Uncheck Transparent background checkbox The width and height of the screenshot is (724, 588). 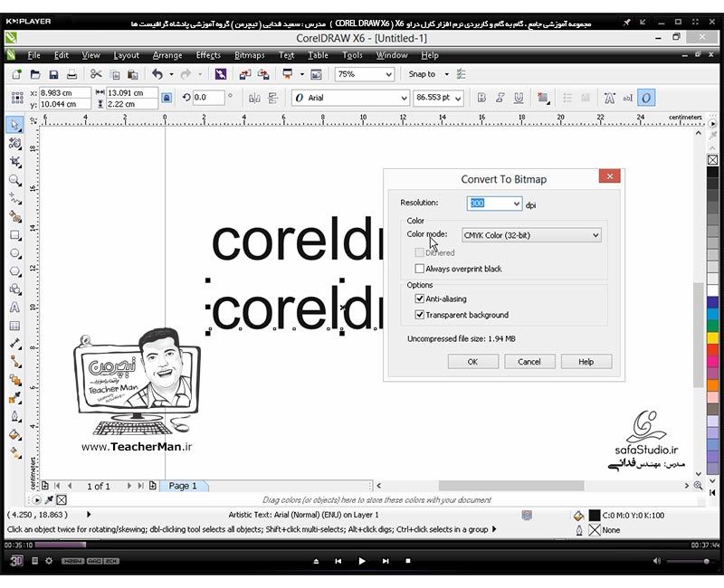click(419, 314)
